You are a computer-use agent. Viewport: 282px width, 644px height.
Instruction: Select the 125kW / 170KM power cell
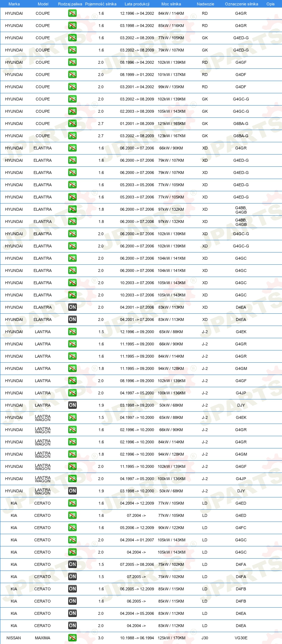[x=171, y=638]
